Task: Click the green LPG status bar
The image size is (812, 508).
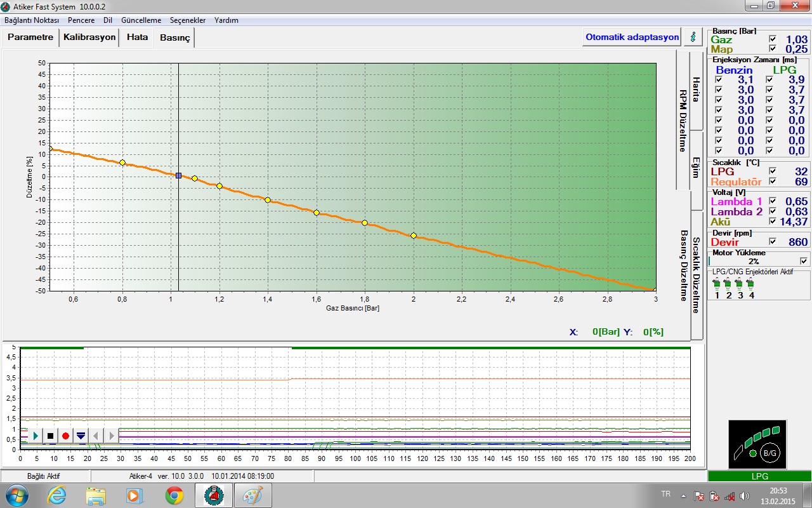Action: (759, 476)
